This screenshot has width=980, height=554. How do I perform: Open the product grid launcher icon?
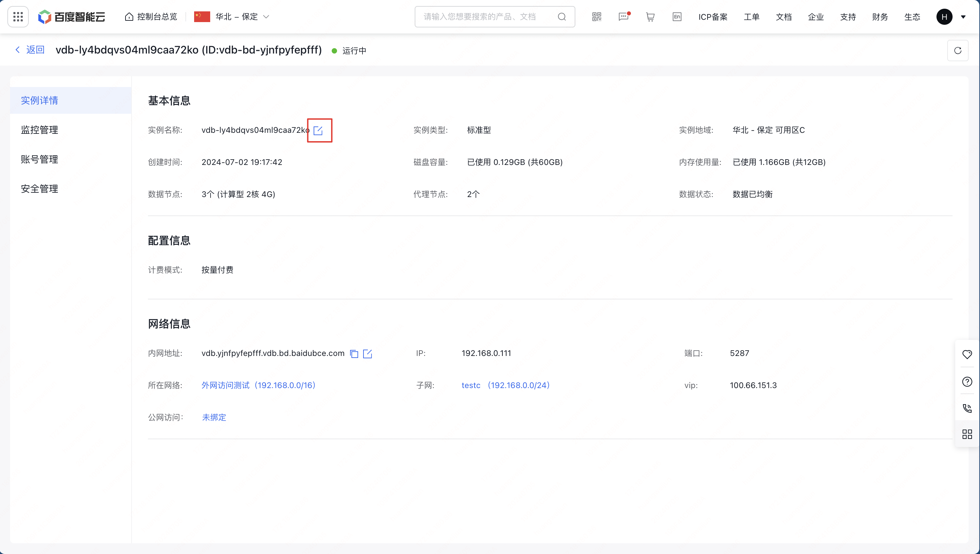18,17
